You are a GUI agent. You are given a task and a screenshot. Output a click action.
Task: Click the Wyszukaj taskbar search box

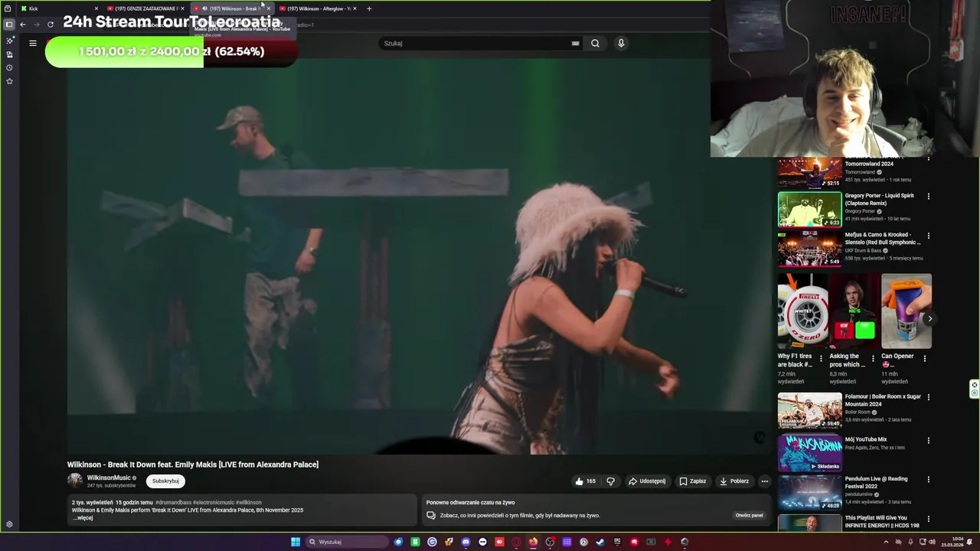point(347,542)
